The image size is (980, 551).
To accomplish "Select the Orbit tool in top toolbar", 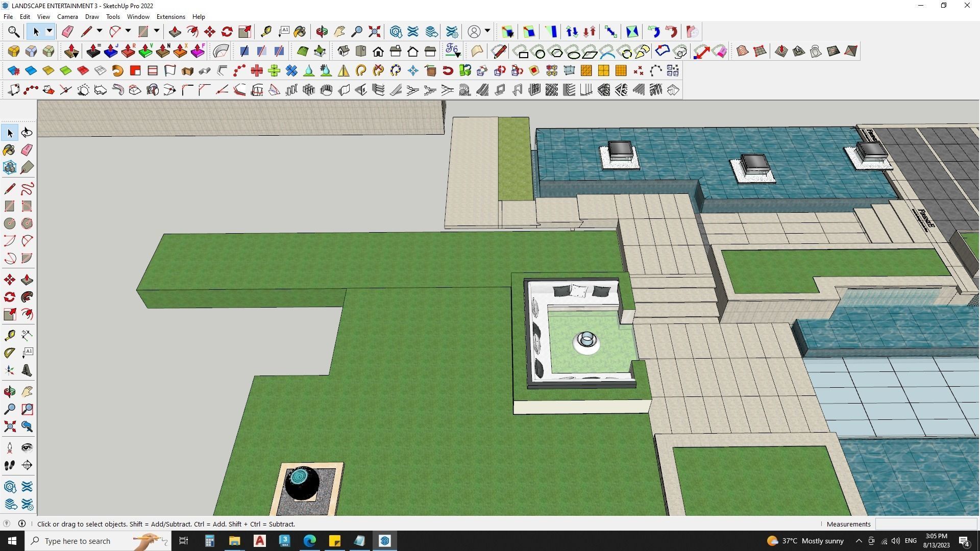I will (x=322, y=32).
